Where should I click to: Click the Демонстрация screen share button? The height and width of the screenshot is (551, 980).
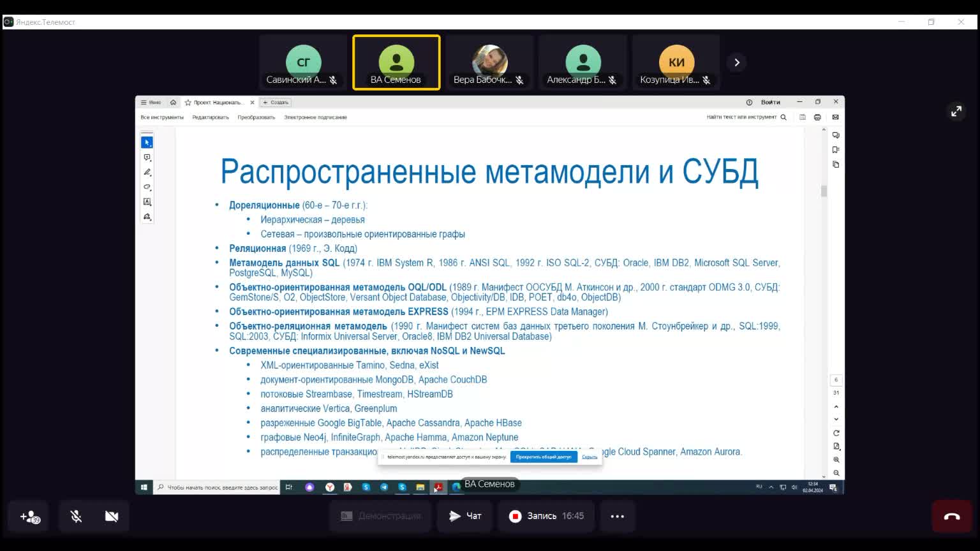(x=380, y=516)
